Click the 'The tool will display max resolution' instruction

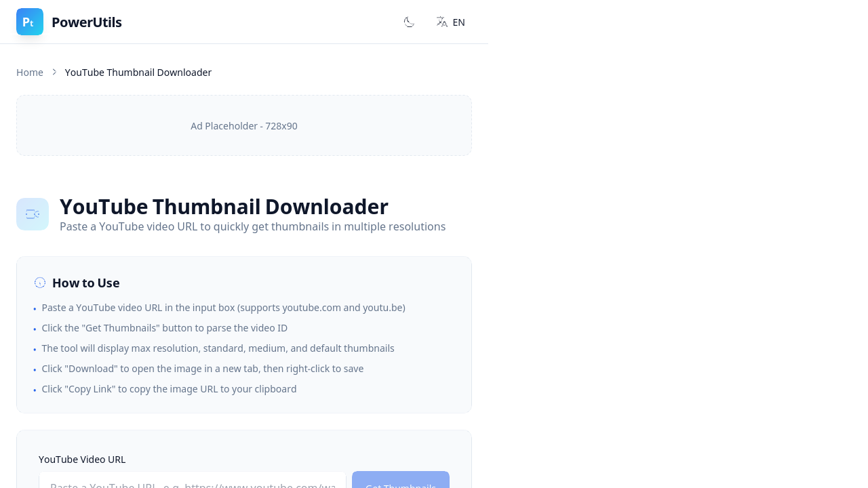218,348
